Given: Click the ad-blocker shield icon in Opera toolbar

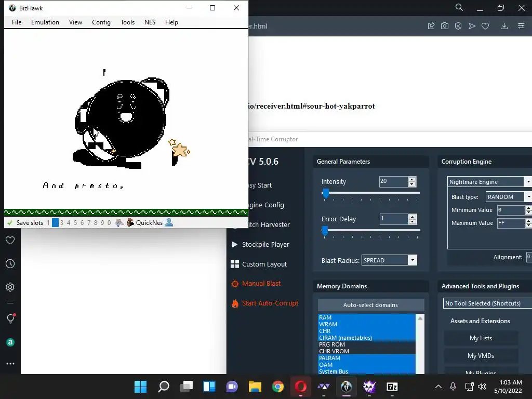Looking at the screenshot, I should tap(458, 26).
